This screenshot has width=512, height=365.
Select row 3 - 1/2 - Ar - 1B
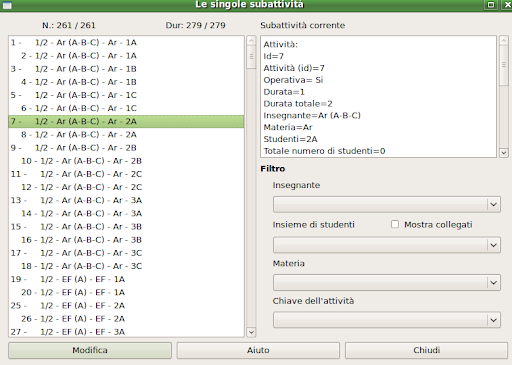(126, 69)
